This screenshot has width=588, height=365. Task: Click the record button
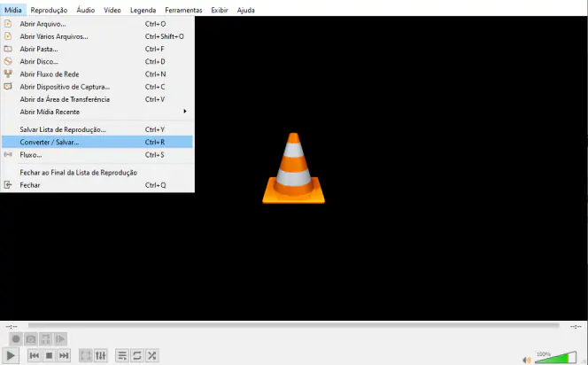pyautogui.click(x=16, y=339)
